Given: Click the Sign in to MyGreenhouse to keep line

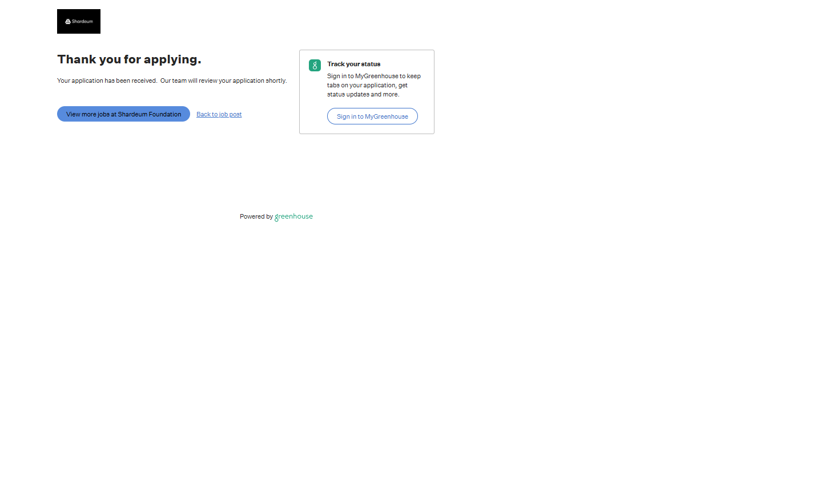Looking at the screenshot, I should [x=373, y=76].
